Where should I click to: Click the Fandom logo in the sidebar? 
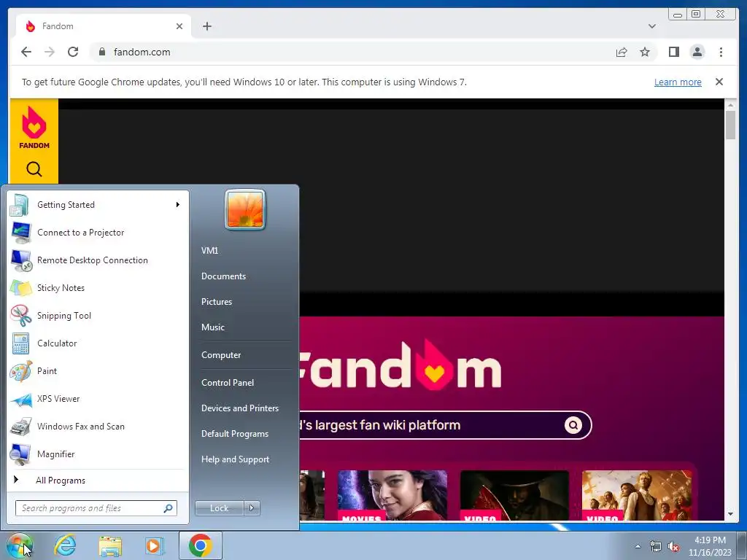[34, 128]
